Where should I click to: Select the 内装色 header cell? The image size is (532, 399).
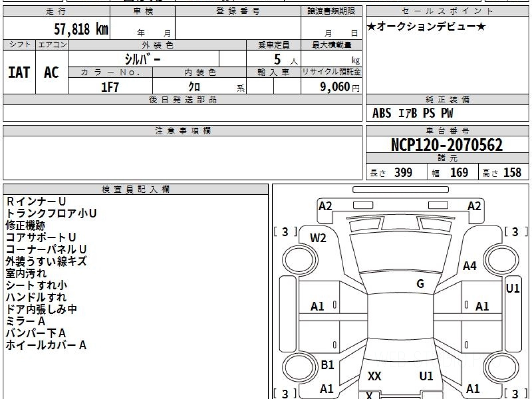(199, 72)
